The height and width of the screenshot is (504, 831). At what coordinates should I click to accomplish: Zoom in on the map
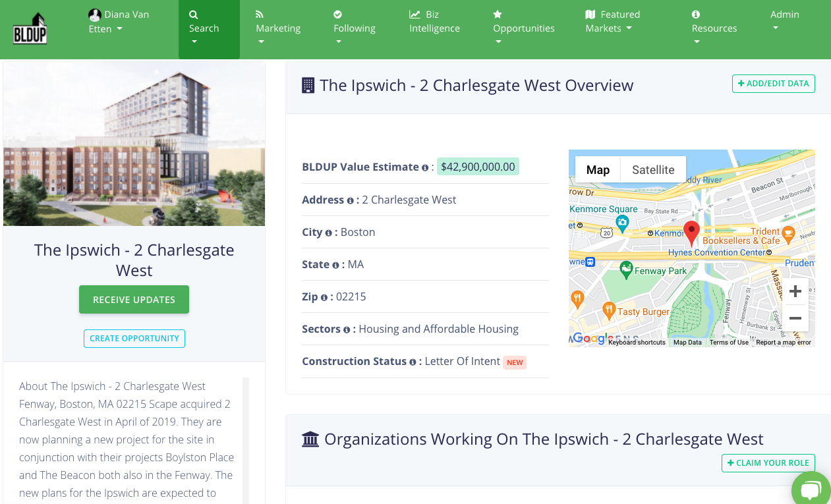795,291
